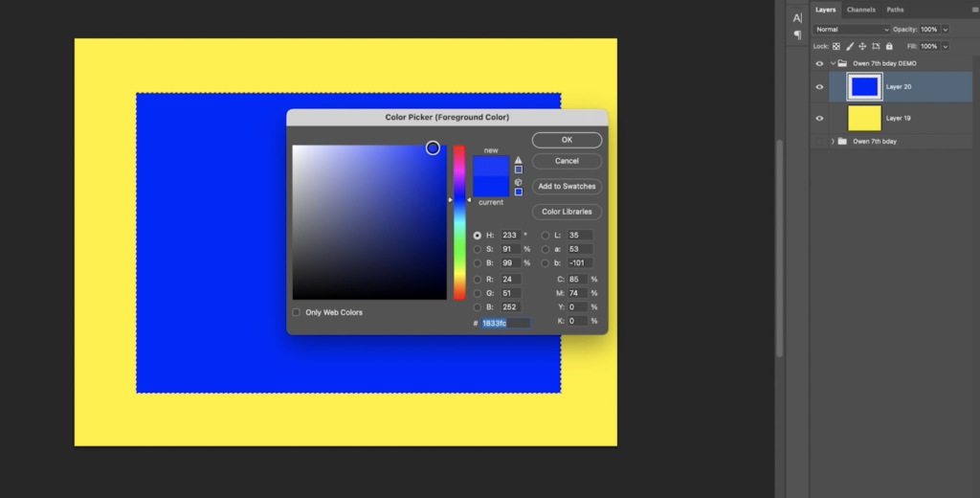The image size is (980, 498).
Task: Click inside the color field square
Action: point(369,222)
